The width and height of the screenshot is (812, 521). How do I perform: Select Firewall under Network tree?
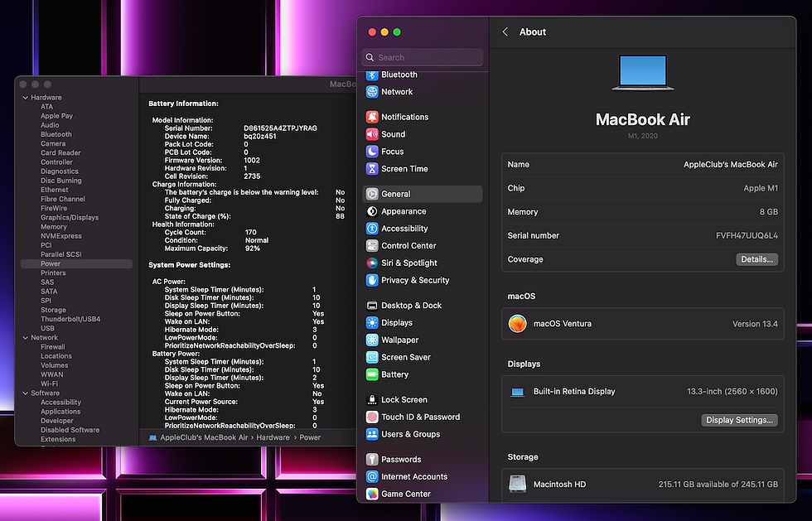coord(53,347)
